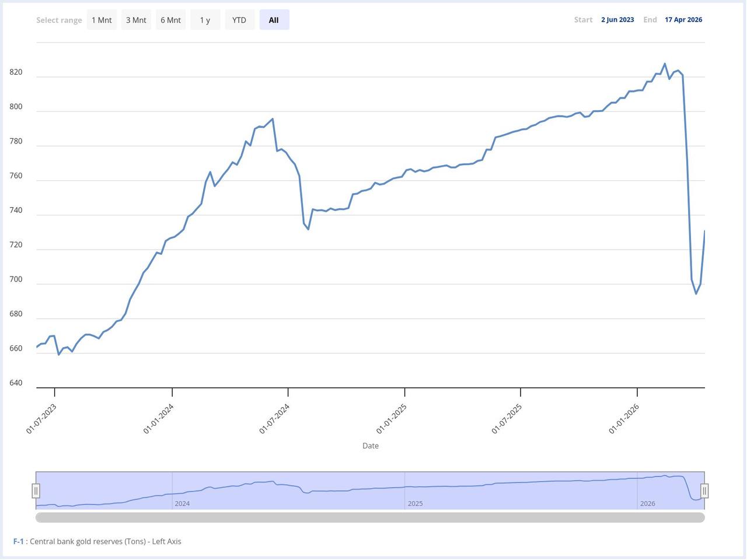The image size is (747, 560).
Task: Apply the "1 y" date range
Action: point(205,19)
